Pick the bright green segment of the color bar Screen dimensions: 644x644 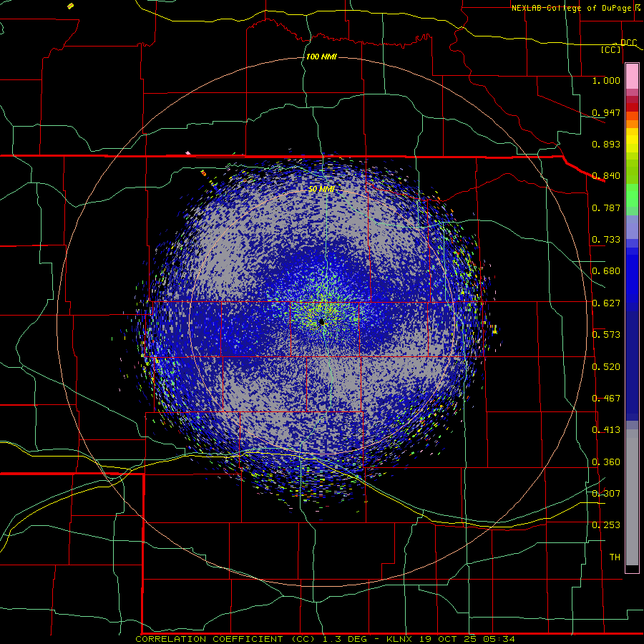[632, 195]
